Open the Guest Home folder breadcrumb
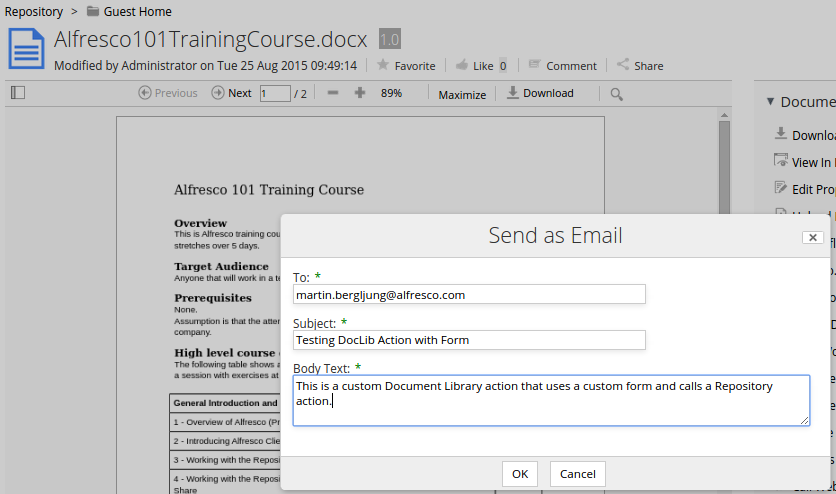This screenshot has width=836, height=494. 130,11
